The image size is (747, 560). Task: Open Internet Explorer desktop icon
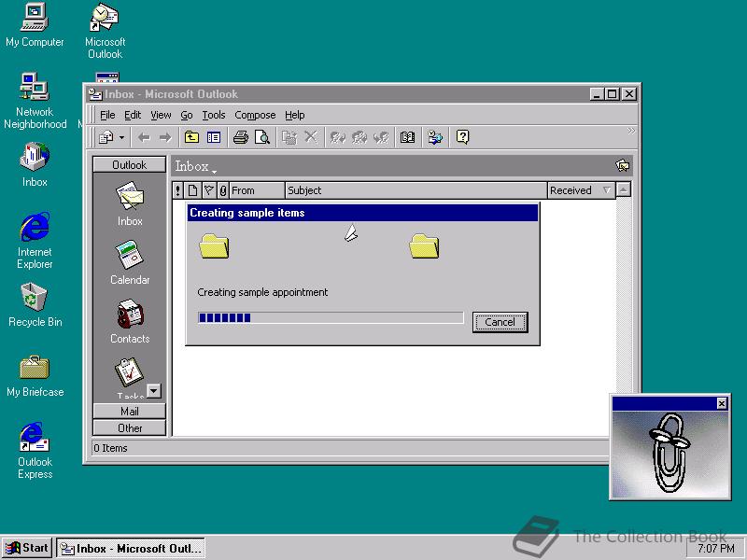coord(35,241)
